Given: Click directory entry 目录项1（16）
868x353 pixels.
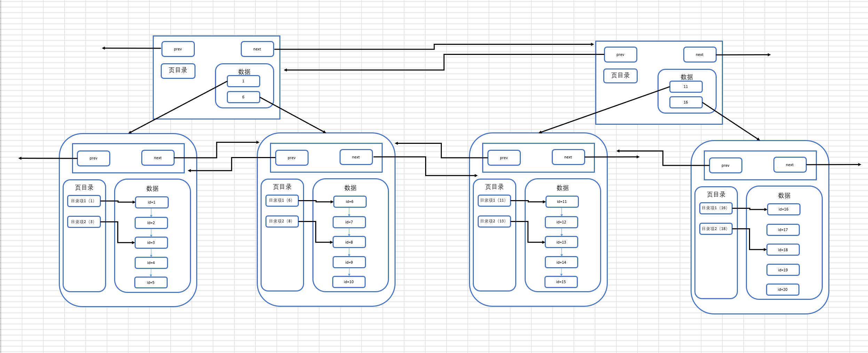Looking at the screenshot, I should pos(716,208).
